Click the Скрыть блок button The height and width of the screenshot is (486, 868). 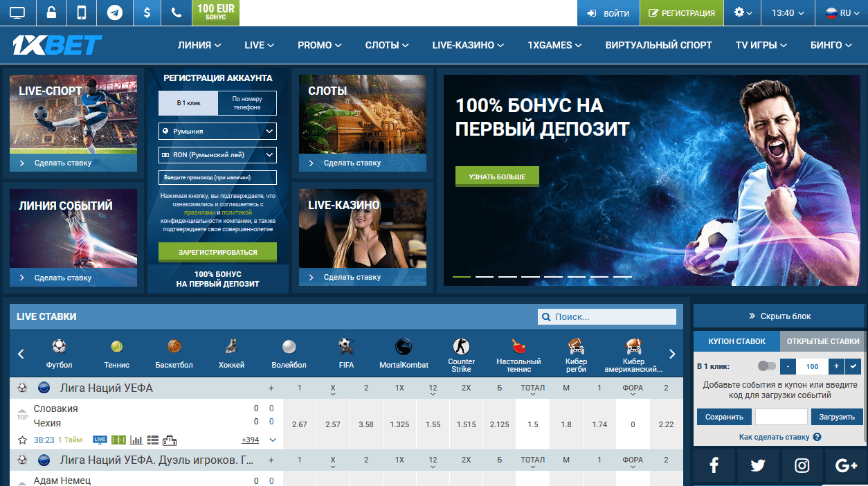tap(780, 316)
